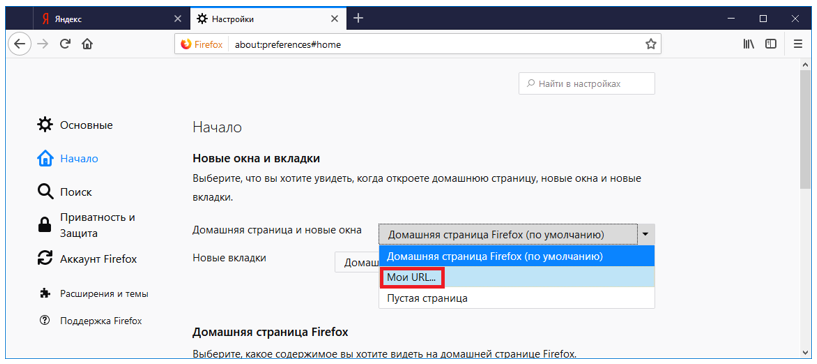Screen dimensions: 817x364
Task: Close the Яндекс tab
Action: pyautogui.click(x=177, y=19)
